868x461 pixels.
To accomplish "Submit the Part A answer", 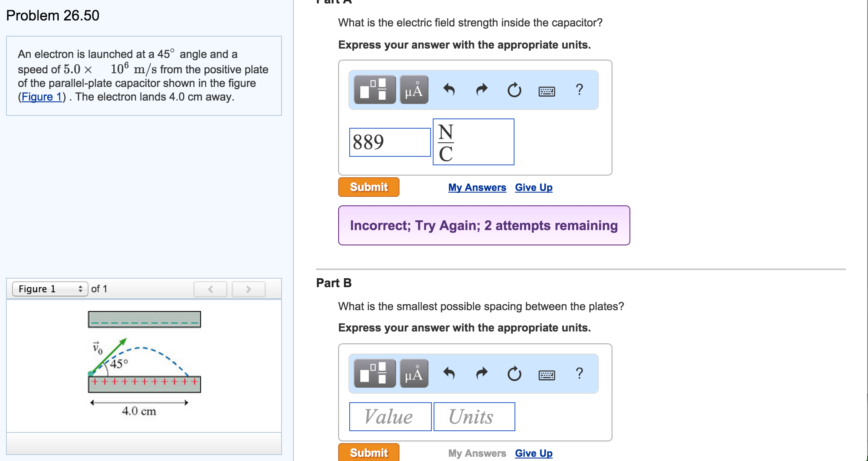I will coord(369,187).
